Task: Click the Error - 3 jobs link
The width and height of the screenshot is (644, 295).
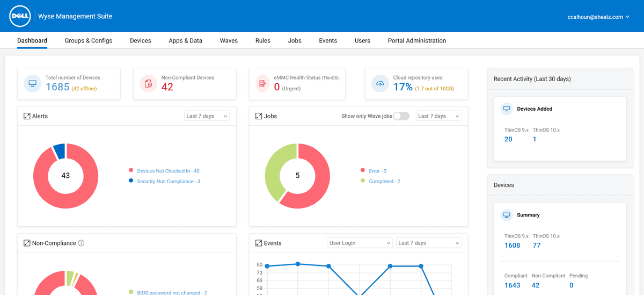Action: (377, 171)
